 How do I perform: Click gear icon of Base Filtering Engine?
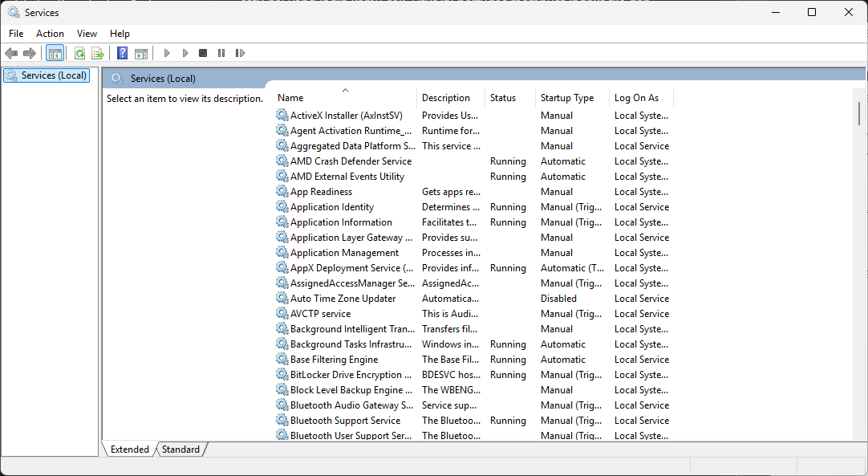[282, 359]
